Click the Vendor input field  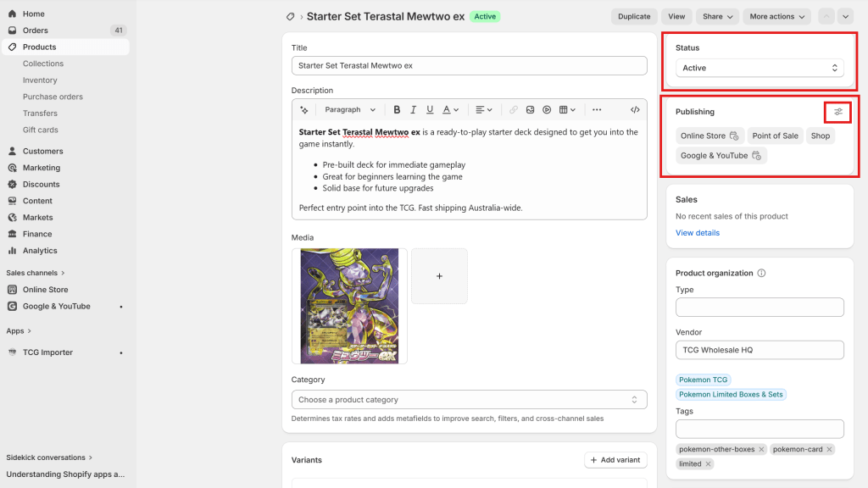pyautogui.click(x=759, y=350)
